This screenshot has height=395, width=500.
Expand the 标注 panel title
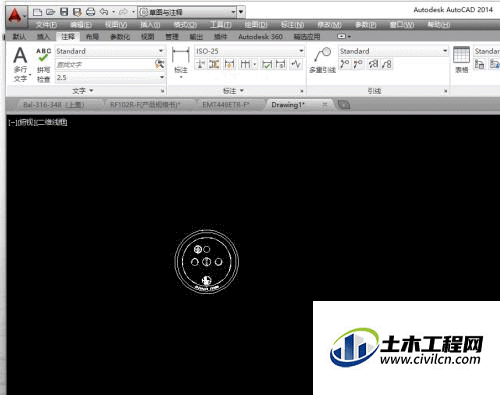click(x=233, y=91)
